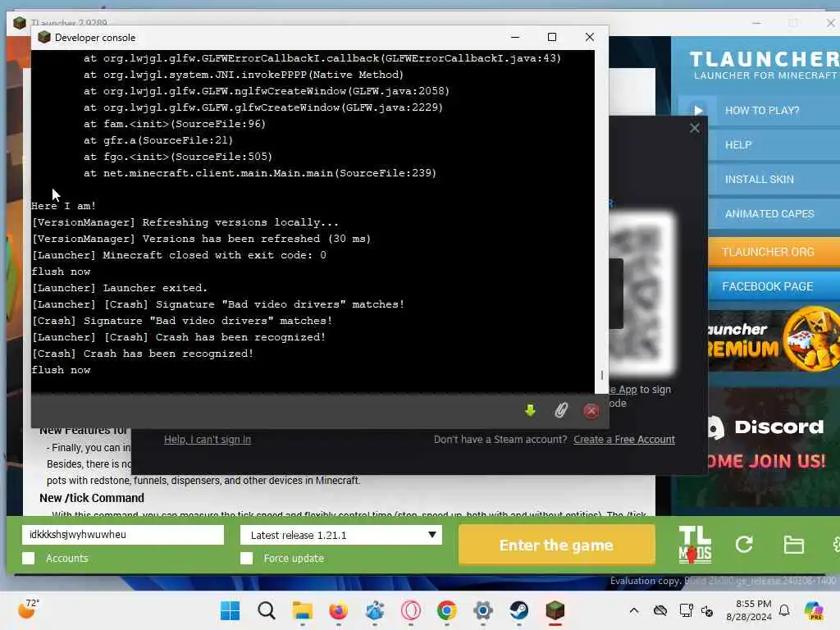Expand hidden system tray icons chevron

pos(634,610)
